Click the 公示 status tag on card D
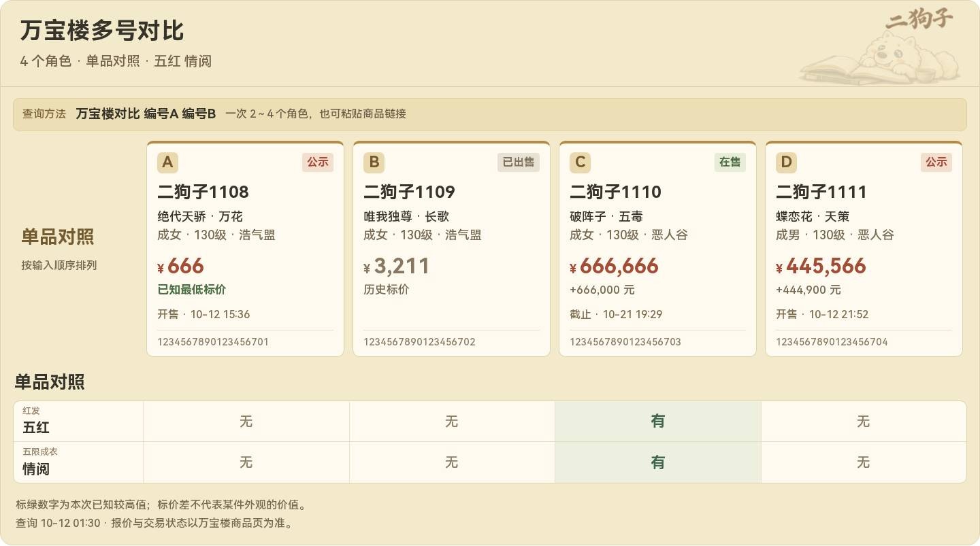Viewport: 980px width, 546px height. pyautogui.click(x=936, y=162)
